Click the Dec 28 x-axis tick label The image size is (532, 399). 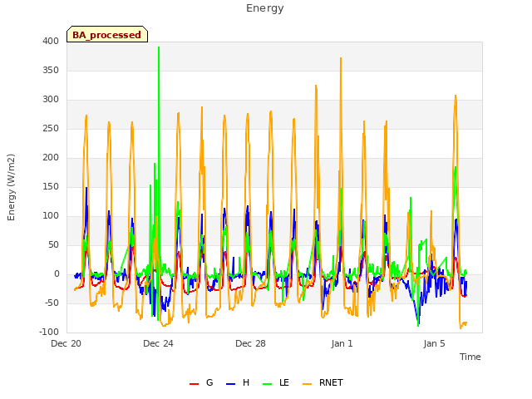click(250, 343)
